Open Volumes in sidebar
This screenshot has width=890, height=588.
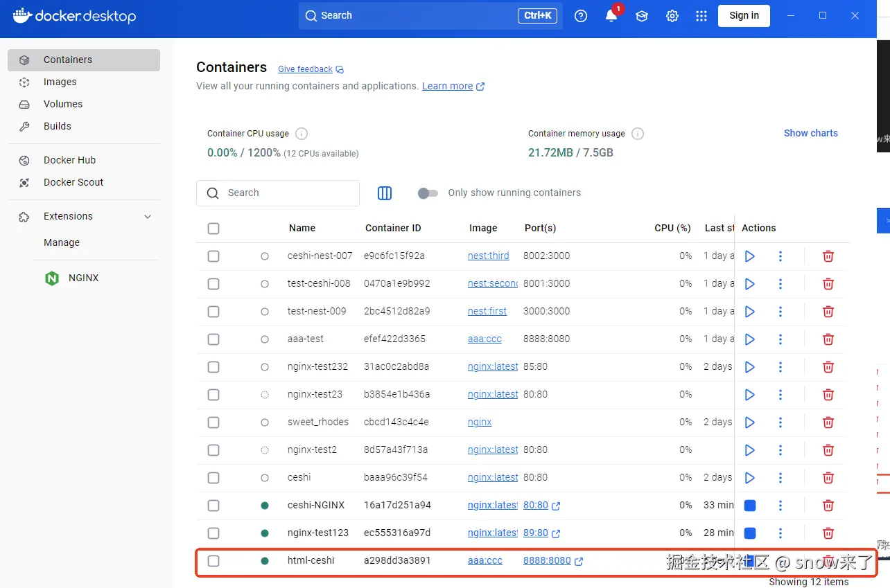84,105
